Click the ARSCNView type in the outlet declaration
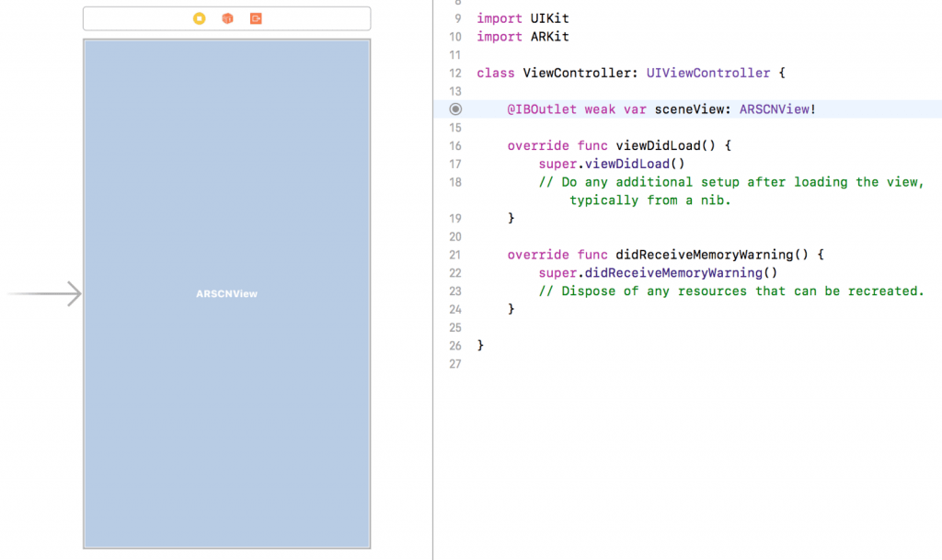This screenshot has height=560, width=942. coord(777,109)
